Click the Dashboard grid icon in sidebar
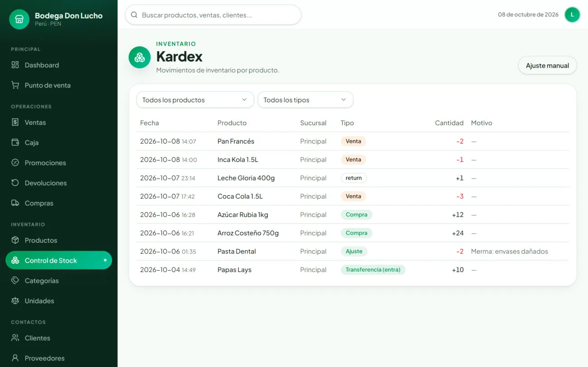588x367 pixels. click(15, 65)
